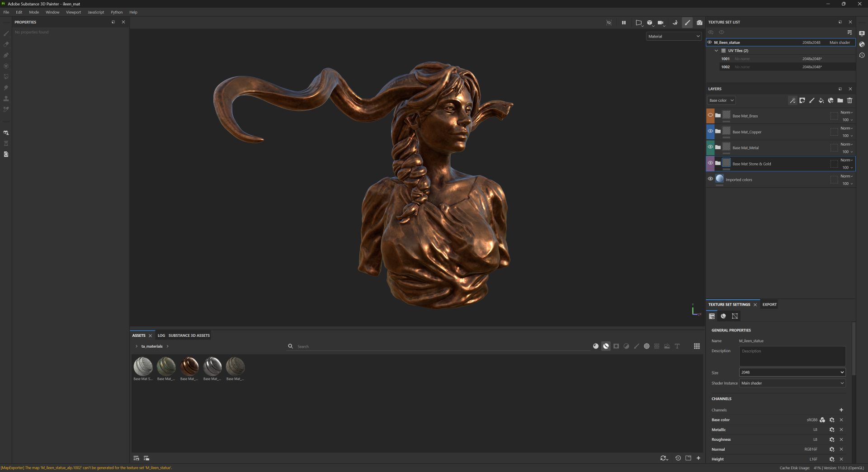
Task: Remove the Metallic channel
Action: (841, 430)
